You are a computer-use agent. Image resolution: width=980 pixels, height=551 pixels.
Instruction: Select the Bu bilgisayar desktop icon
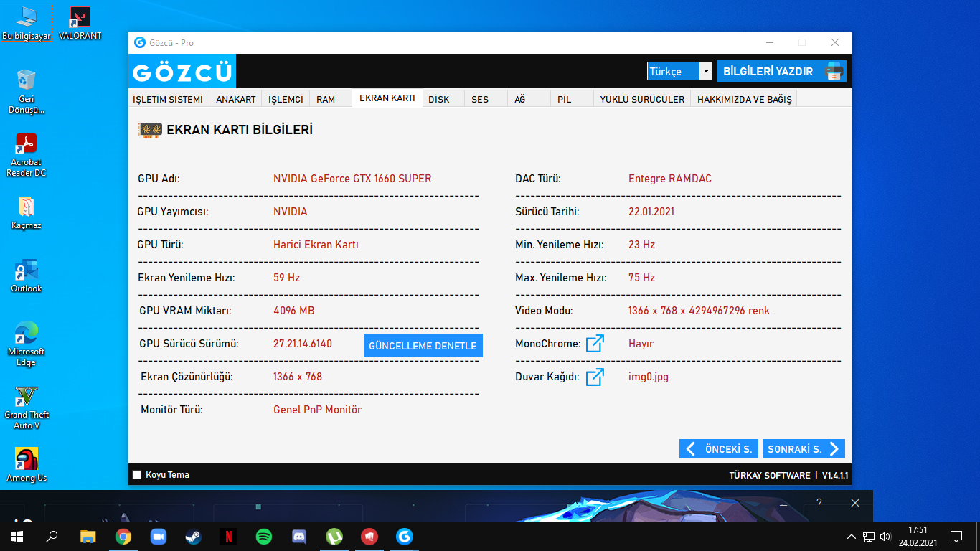(x=27, y=24)
